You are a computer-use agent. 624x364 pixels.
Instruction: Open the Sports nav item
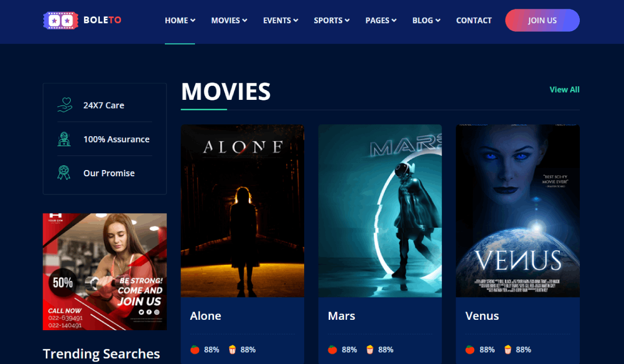pos(332,20)
